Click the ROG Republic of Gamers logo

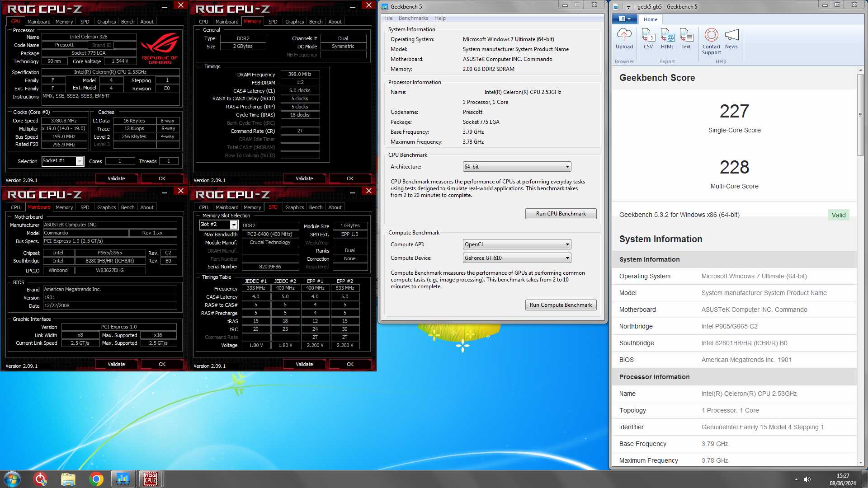[160, 47]
